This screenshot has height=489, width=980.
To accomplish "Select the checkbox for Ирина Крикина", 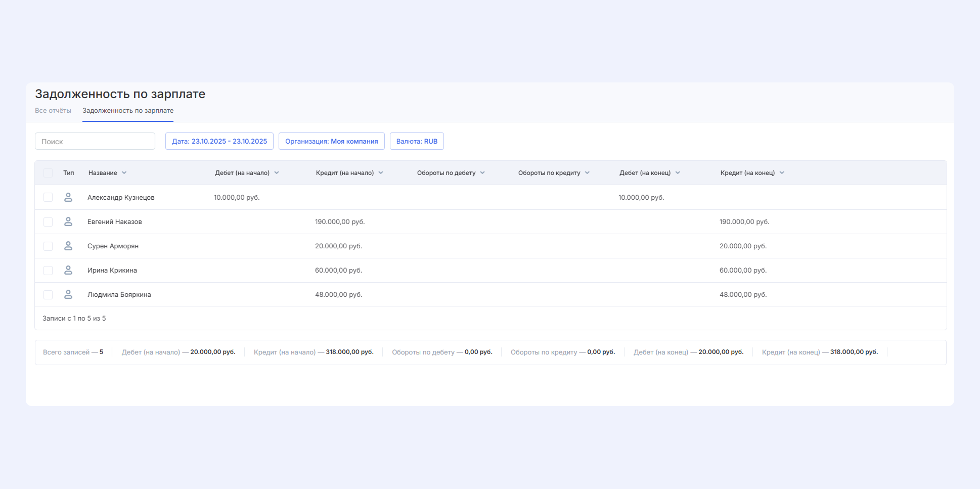I will (x=48, y=271).
